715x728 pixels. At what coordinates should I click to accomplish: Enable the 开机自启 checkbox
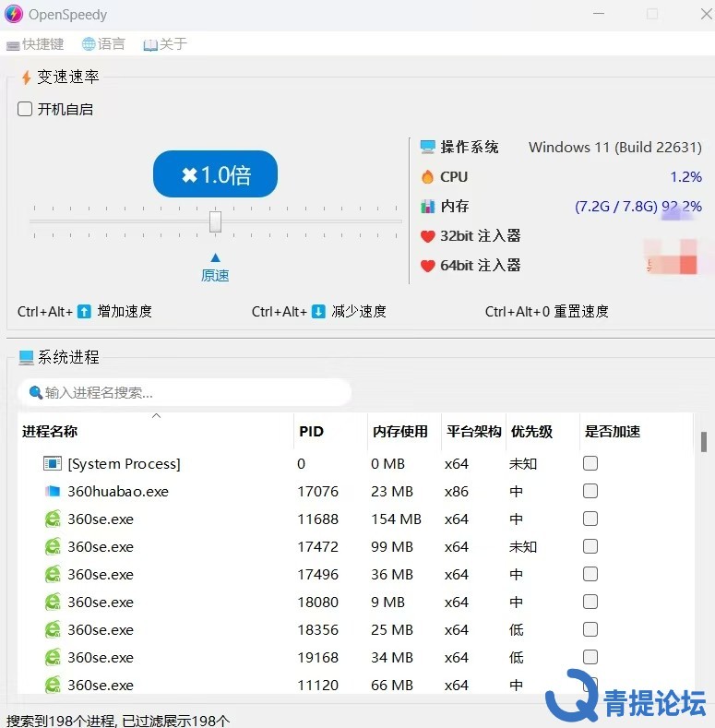tap(25, 109)
